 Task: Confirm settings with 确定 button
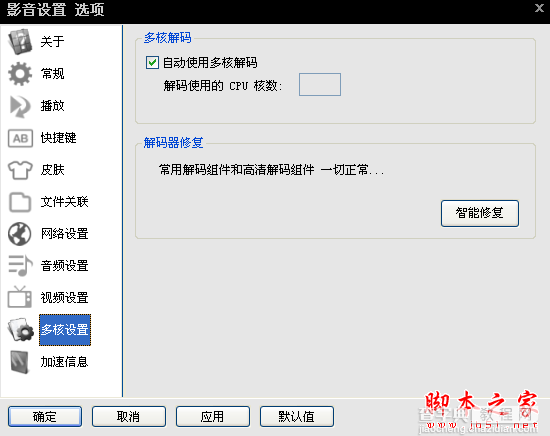(x=45, y=417)
